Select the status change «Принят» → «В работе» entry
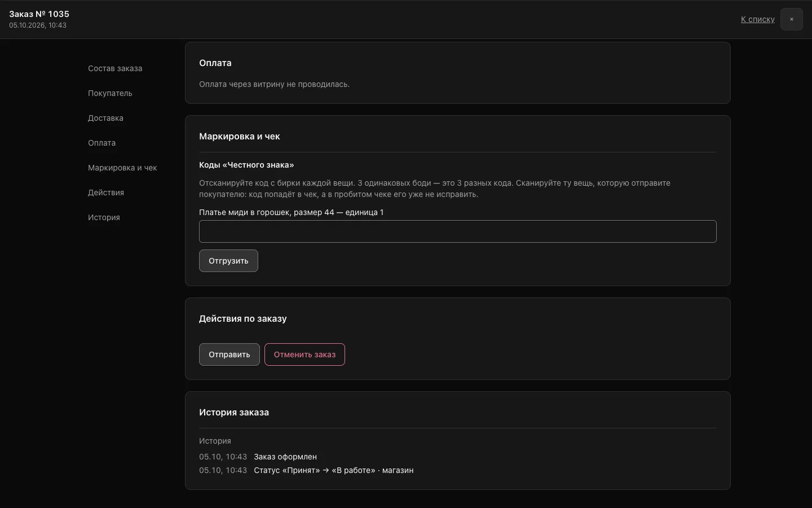The width and height of the screenshot is (812, 508). pyautogui.click(x=334, y=470)
